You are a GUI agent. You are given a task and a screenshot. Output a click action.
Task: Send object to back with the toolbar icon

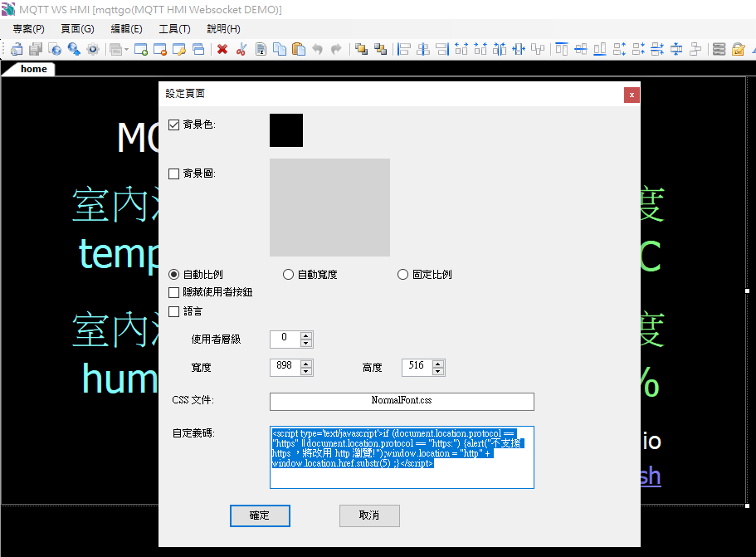click(380, 49)
